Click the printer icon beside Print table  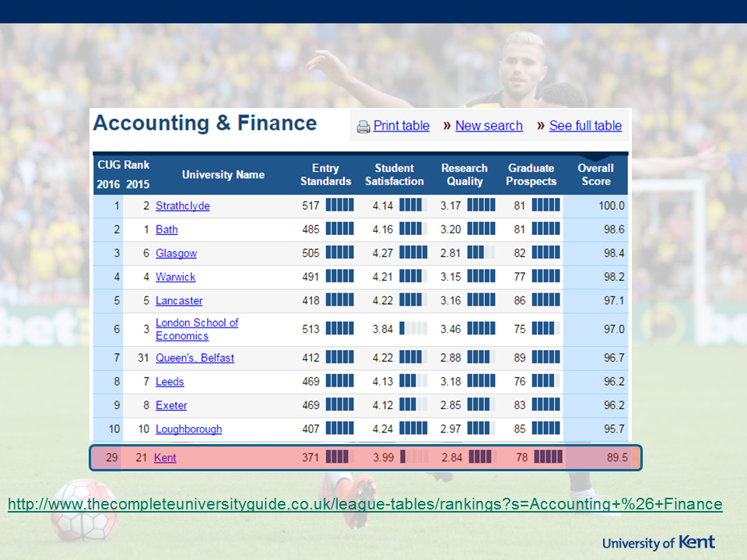363,127
